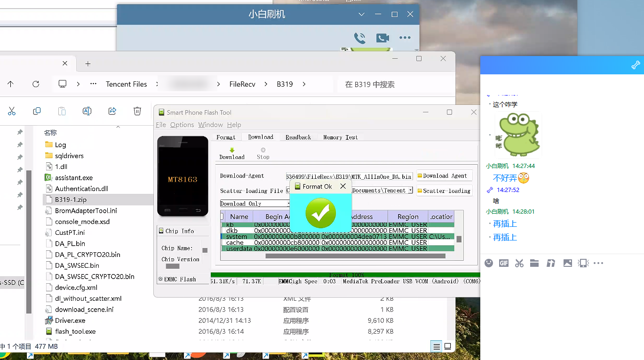Click the EMMC Flash gear icon
644x360 pixels.
[x=160, y=279]
